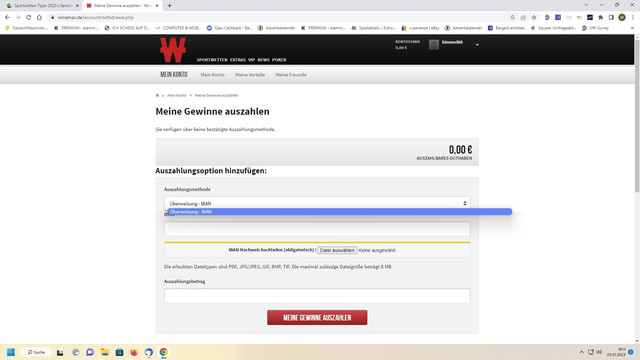The image size is (640, 360).
Task: Open COMPUTER & MOB bookmark
Action: [178, 28]
